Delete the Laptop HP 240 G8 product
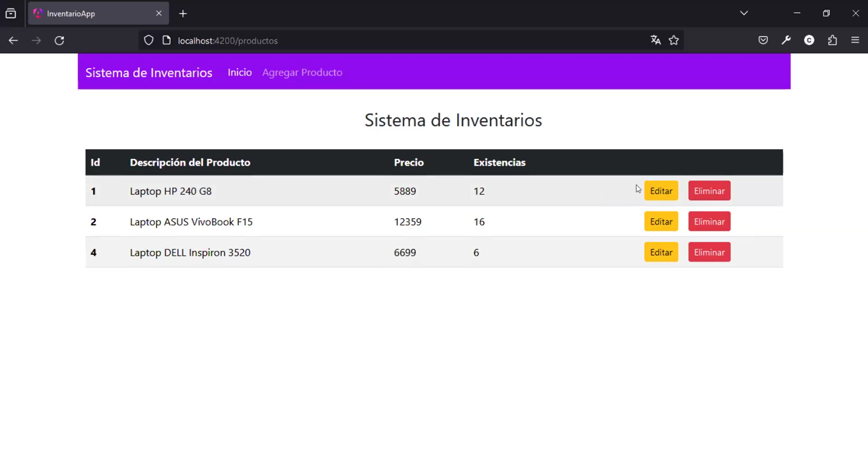 (709, 191)
